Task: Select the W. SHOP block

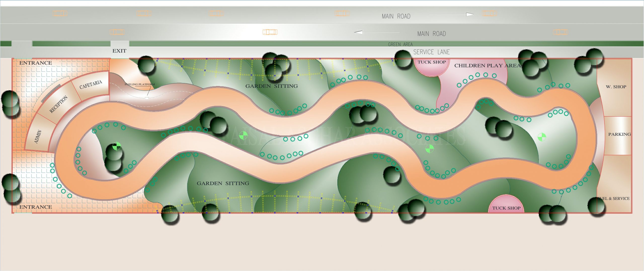Action: [x=616, y=87]
